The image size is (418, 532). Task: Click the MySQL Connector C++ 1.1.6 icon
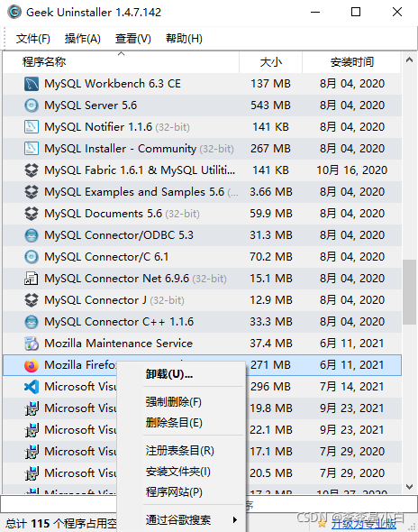coord(32,322)
